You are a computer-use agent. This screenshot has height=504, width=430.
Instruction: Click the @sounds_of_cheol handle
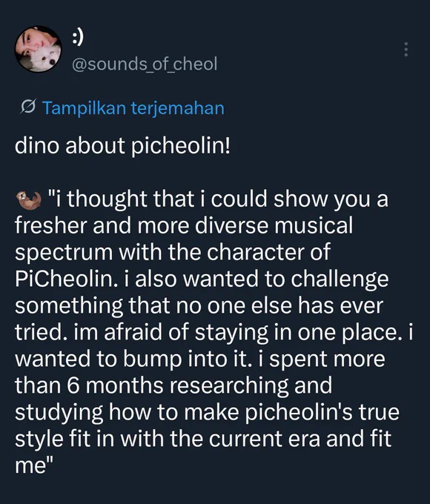coord(145,64)
